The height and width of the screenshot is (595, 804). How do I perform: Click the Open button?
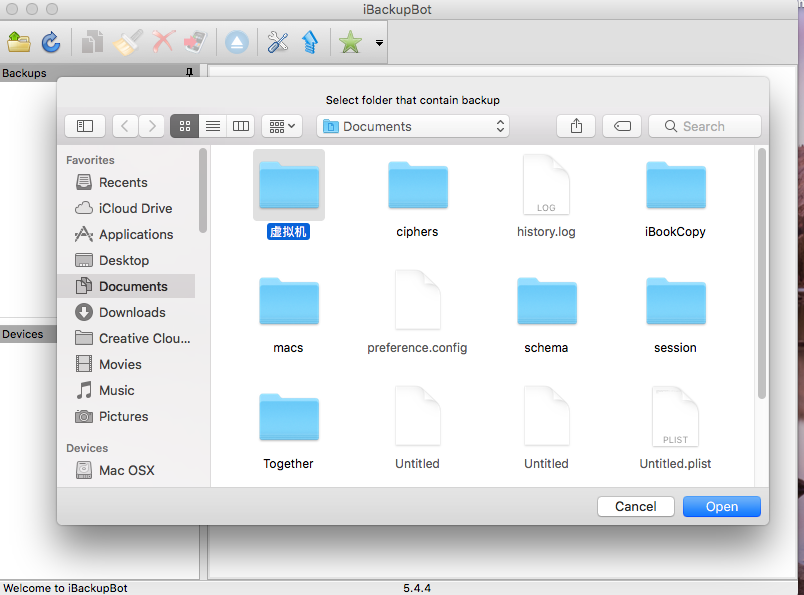pos(722,506)
